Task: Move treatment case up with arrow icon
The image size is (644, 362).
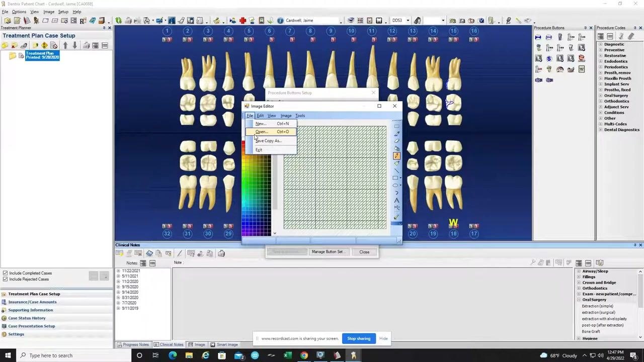Action: tap(65, 46)
